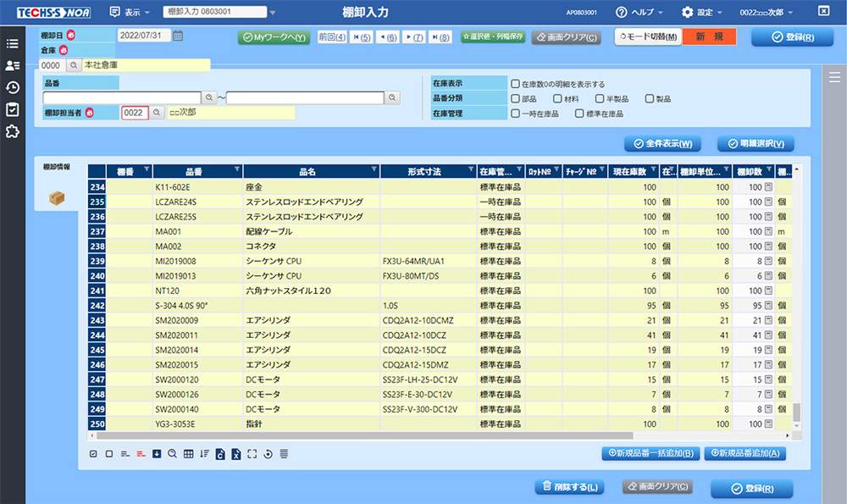Open the user list sidebar icon
The image size is (847, 504).
pyautogui.click(x=13, y=65)
